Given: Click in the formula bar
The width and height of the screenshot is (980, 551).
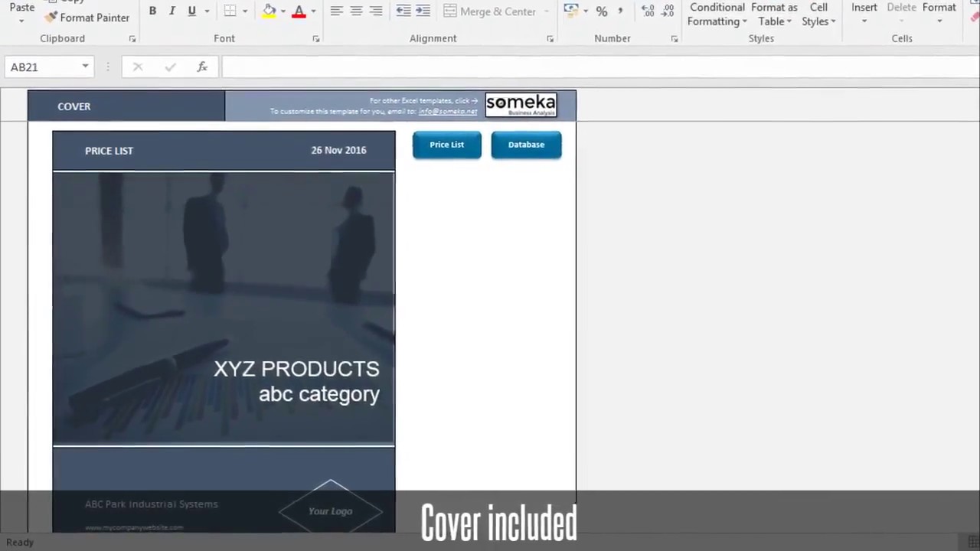Looking at the screenshot, I should (600, 67).
